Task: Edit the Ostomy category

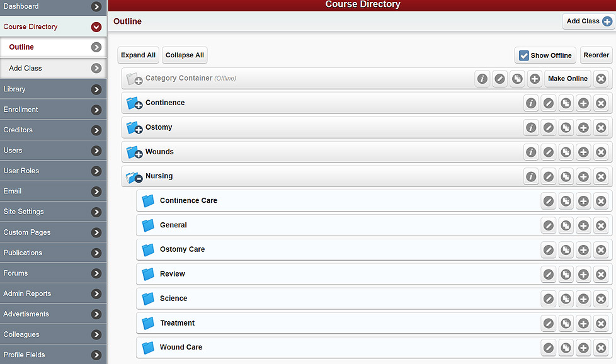Action: click(x=549, y=128)
